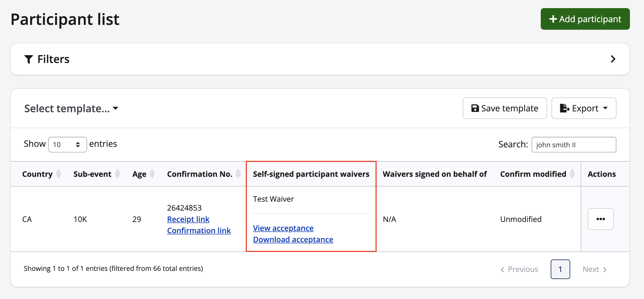Sort by Confirm modified column arrows
644x299 pixels.
click(572, 174)
